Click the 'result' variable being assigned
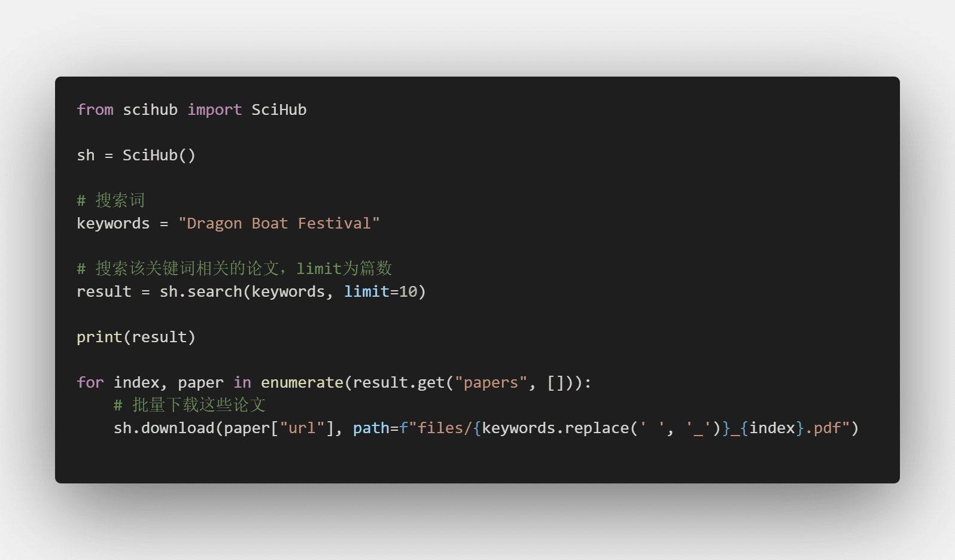 104,292
